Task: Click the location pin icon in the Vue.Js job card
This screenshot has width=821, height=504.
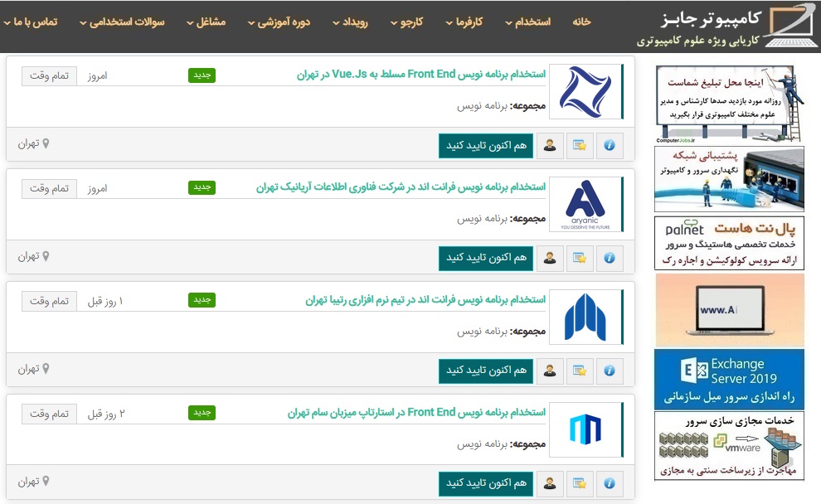Action: [x=46, y=143]
